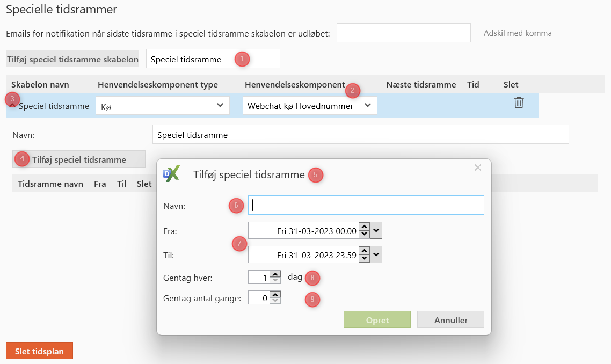
Task: Open the Til date calendar dropdown
Action: (x=376, y=254)
